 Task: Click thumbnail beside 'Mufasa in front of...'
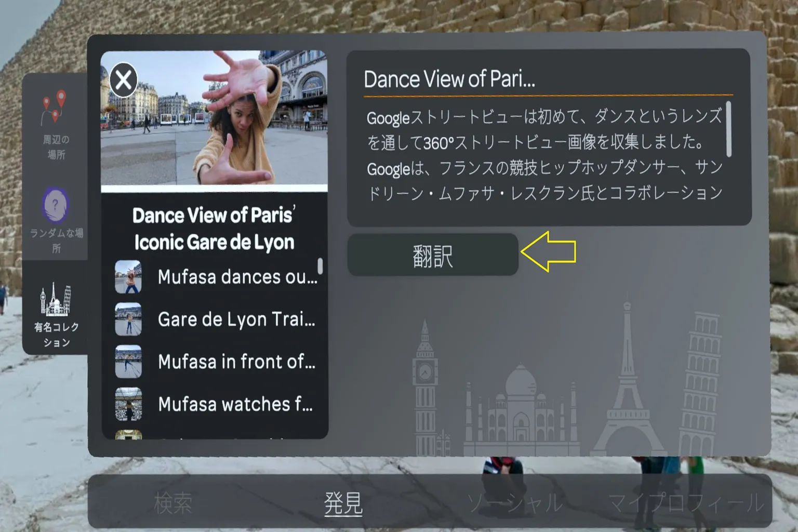point(128,362)
